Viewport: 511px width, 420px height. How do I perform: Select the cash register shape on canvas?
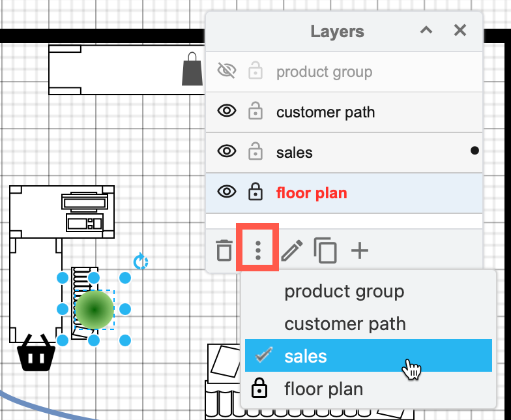[x=85, y=212]
